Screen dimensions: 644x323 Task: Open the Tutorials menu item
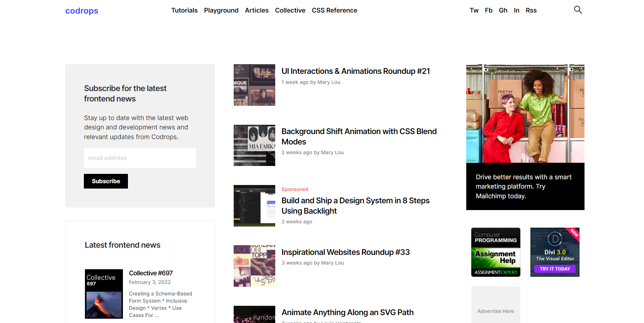coord(184,10)
